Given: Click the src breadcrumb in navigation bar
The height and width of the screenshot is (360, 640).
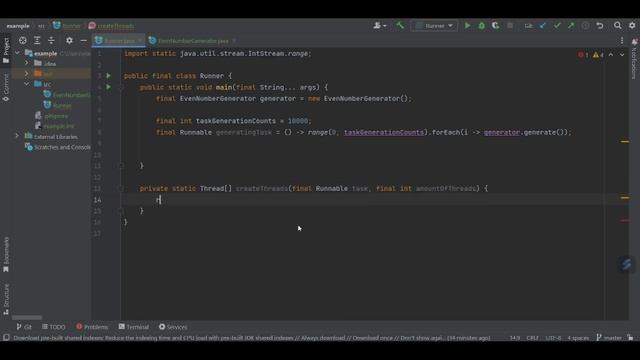Looking at the screenshot, I should [41, 26].
